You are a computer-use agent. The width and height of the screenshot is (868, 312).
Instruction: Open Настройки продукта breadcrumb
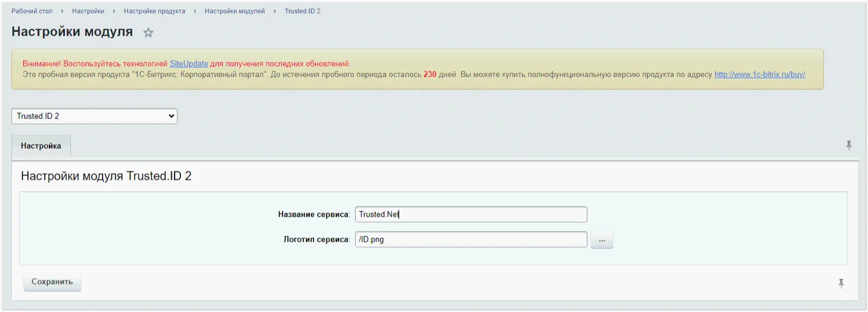(x=154, y=11)
